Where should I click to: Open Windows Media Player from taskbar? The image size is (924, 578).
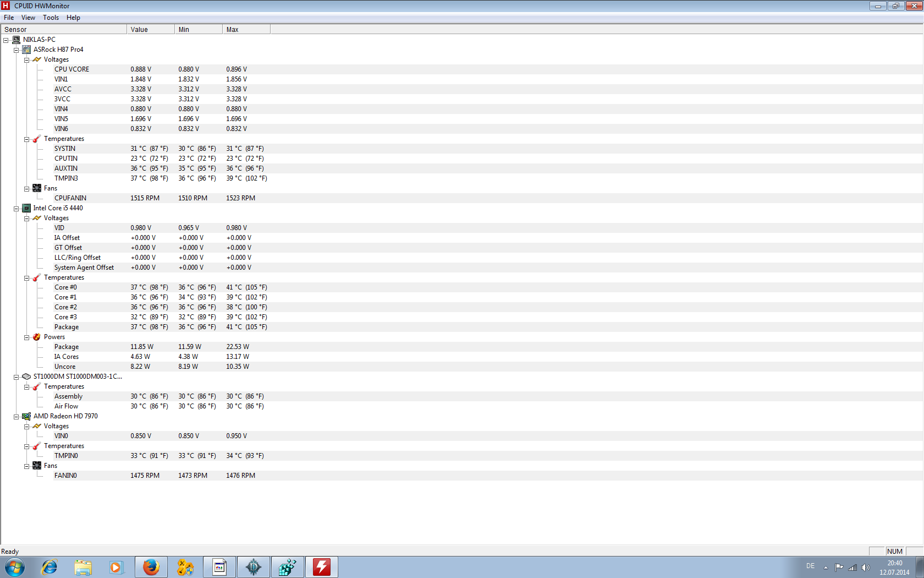(x=116, y=567)
